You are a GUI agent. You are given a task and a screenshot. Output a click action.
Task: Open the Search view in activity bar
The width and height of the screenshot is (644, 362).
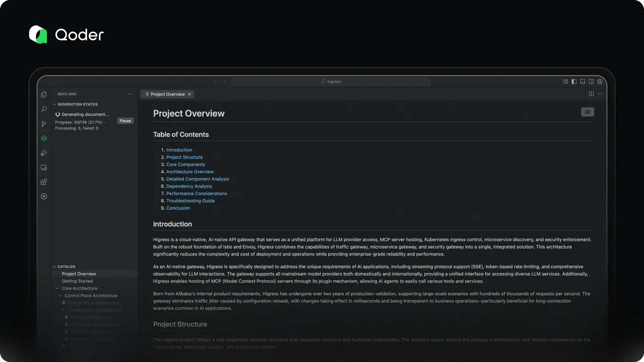click(44, 109)
